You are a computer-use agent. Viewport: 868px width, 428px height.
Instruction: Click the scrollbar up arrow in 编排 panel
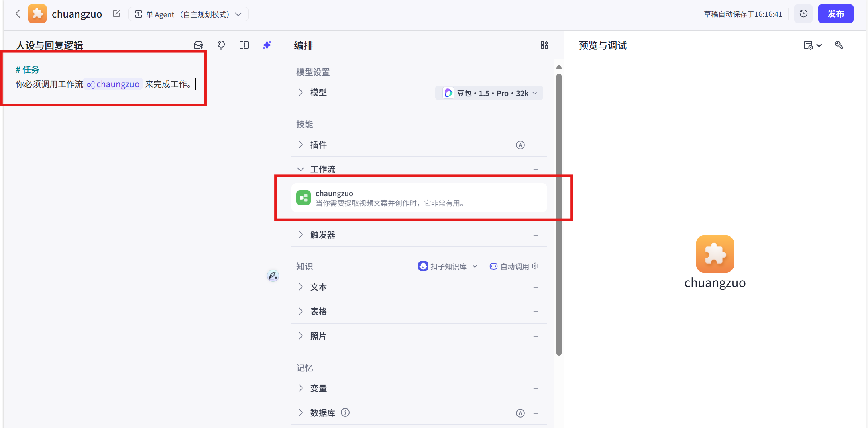point(559,67)
